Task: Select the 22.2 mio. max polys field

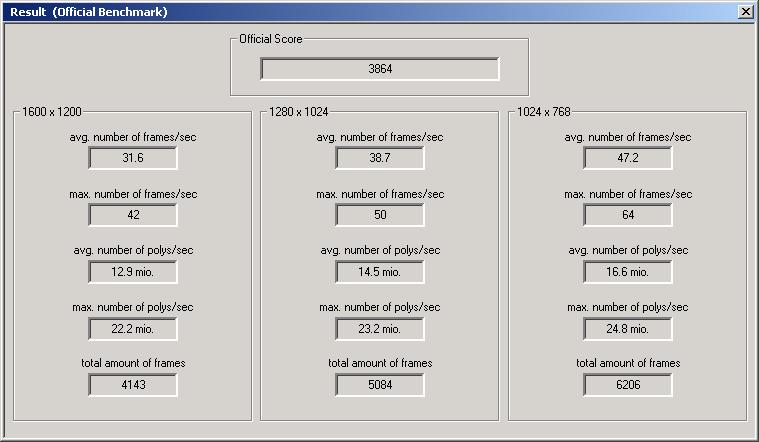Action: [x=133, y=329]
